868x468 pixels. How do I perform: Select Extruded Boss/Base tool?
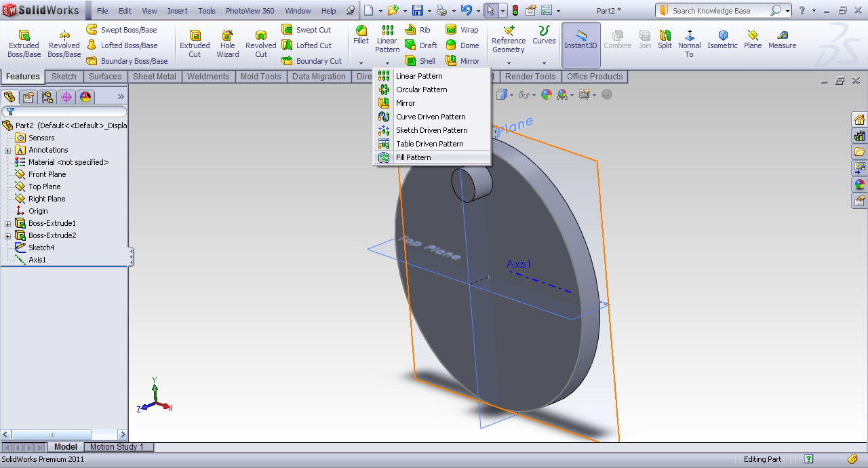click(x=24, y=43)
